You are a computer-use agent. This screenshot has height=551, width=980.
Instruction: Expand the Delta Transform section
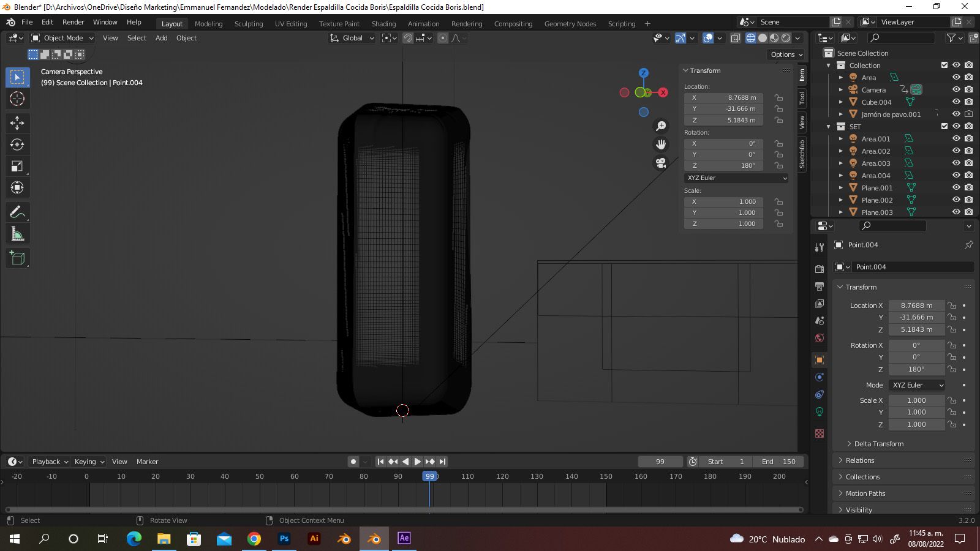click(878, 444)
